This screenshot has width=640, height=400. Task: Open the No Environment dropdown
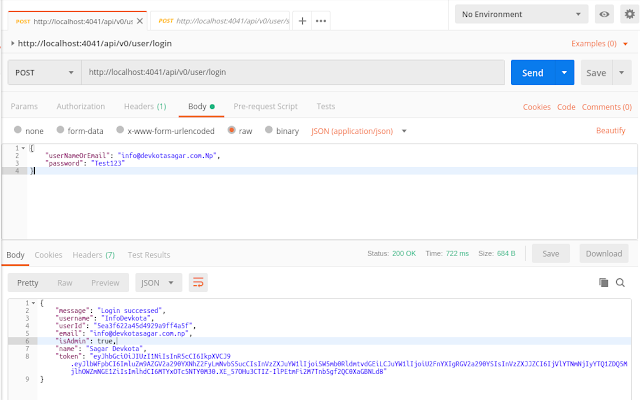tap(521, 14)
